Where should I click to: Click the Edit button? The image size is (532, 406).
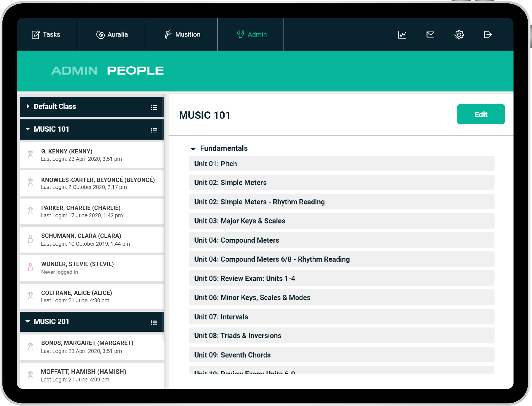coord(481,114)
